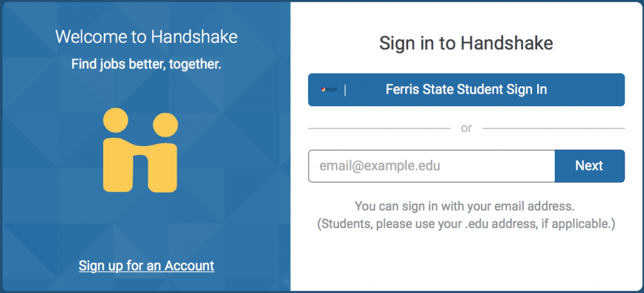This screenshot has width=644, height=293.
Task: Click the Students .edu address hint text
Action: click(466, 223)
